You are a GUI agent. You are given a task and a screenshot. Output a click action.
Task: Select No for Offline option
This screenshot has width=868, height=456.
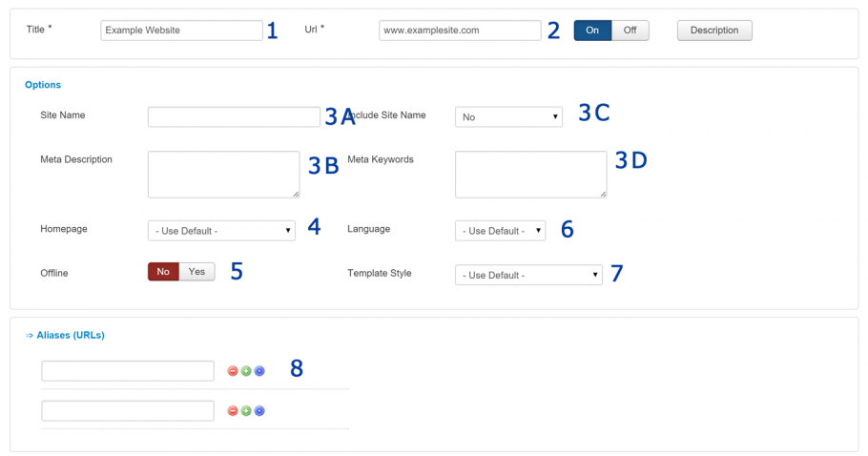point(163,272)
